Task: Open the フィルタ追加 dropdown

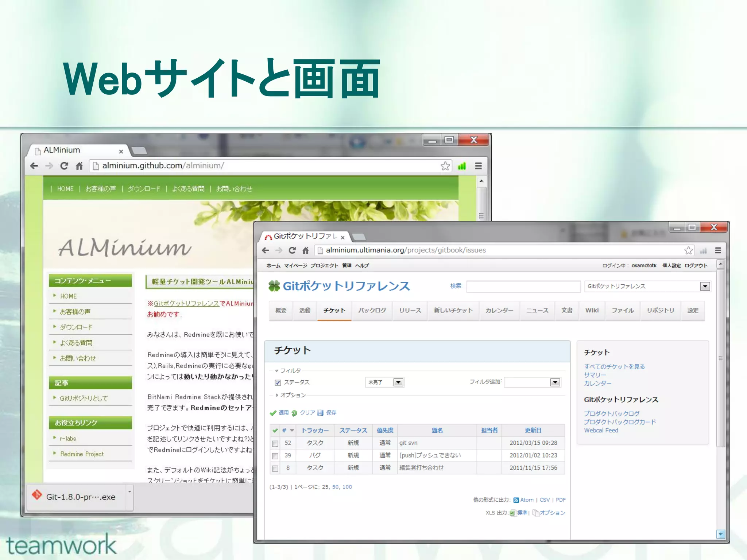Action: [555, 382]
